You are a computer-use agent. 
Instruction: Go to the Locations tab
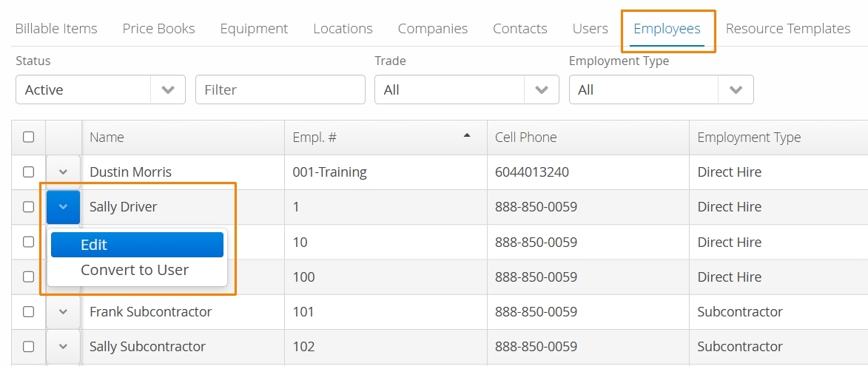click(343, 29)
